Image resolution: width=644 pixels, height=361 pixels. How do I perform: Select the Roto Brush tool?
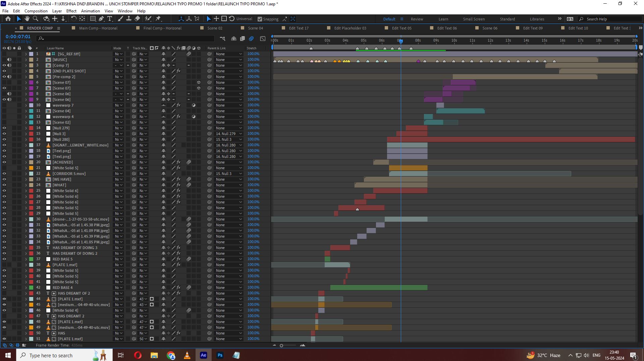[148, 19]
